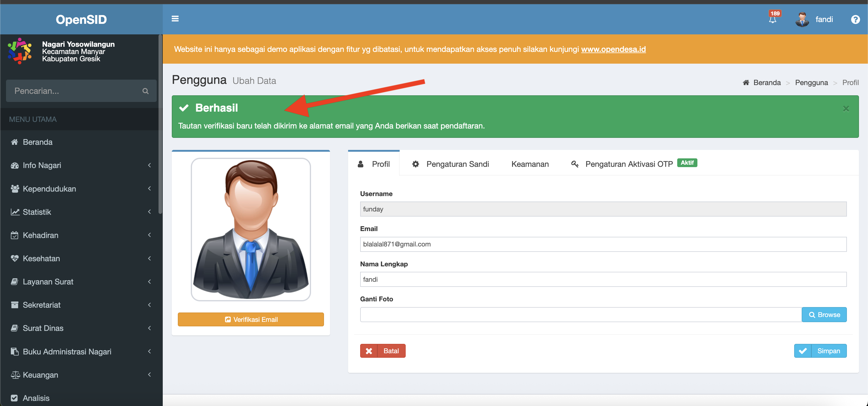Click the fandi user avatar icon

802,20
